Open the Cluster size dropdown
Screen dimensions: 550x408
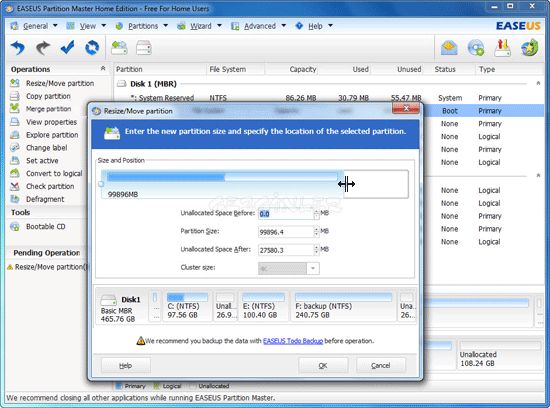(x=313, y=268)
